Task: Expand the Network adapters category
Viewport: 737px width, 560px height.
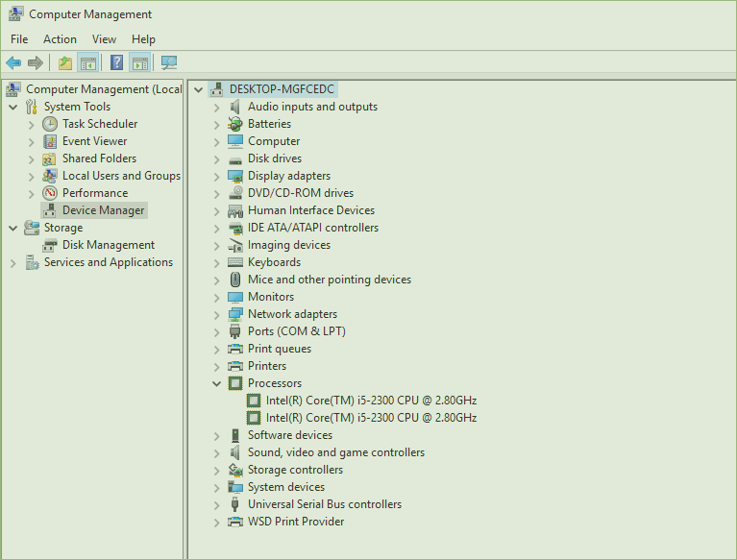Action: pyautogui.click(x=217, y=314)
